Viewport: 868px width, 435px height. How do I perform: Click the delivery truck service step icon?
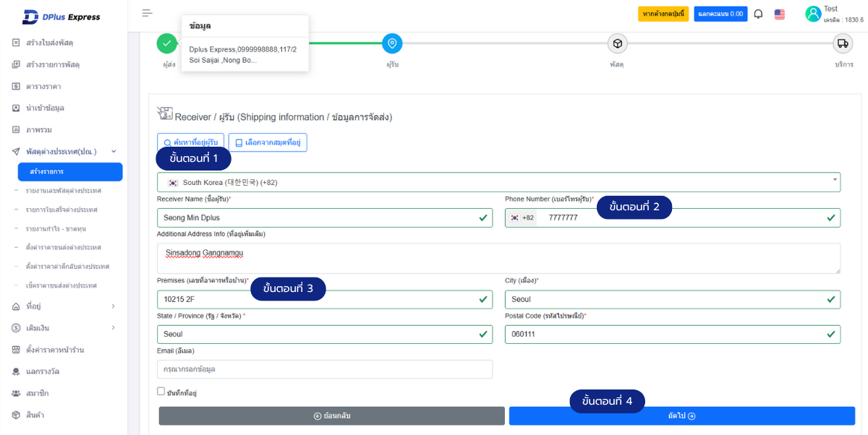tap(842, 43)
